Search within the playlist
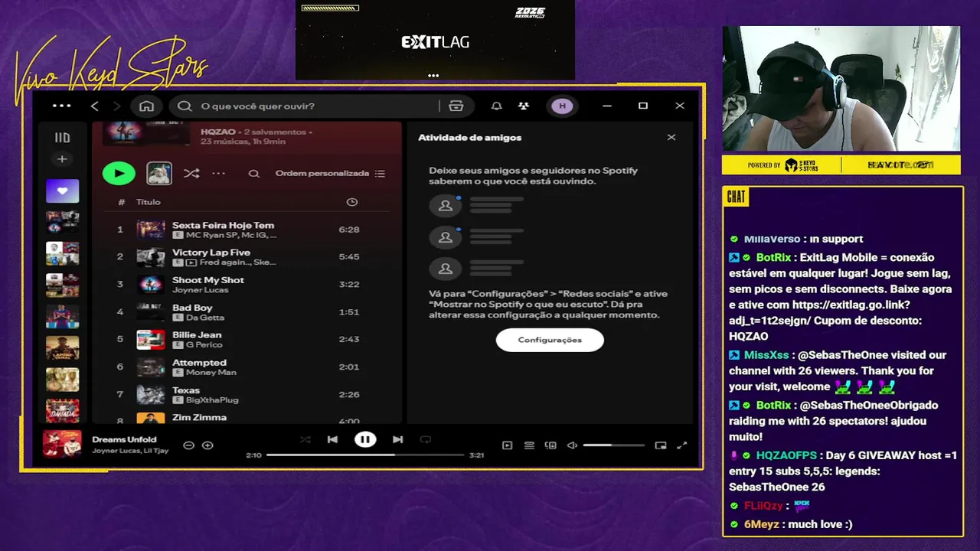Screen dimensions: 980x551 tap(253, 174)
